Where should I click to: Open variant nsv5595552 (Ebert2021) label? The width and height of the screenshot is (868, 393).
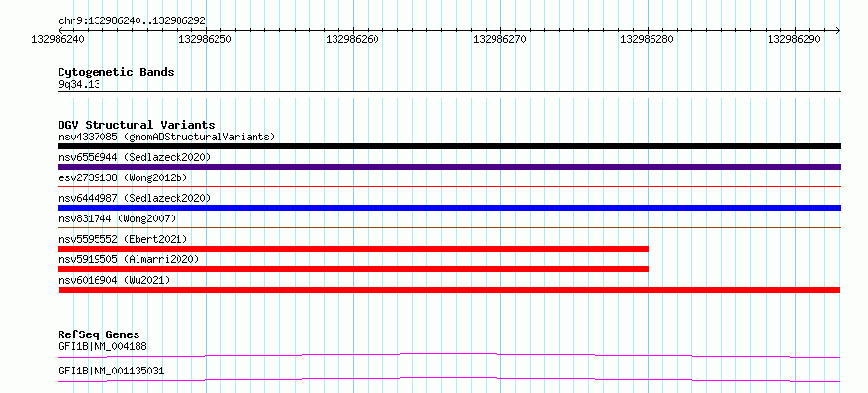click(x=123, y=239)
